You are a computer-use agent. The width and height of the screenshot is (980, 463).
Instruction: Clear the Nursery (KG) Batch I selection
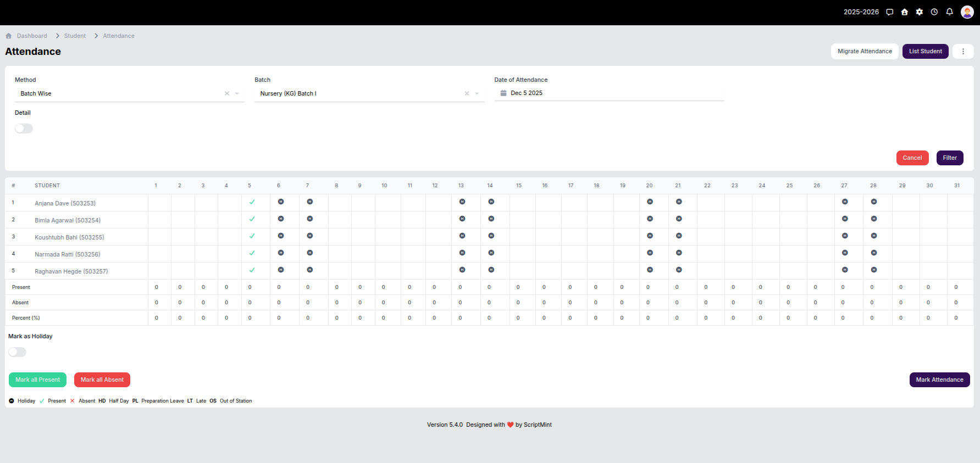467,93
